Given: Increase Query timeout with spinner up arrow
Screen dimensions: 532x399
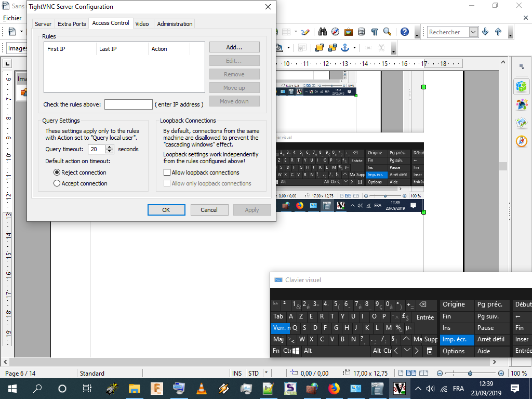Looking at the screenshot, I should pyautogui.click(x=109, y=147).
